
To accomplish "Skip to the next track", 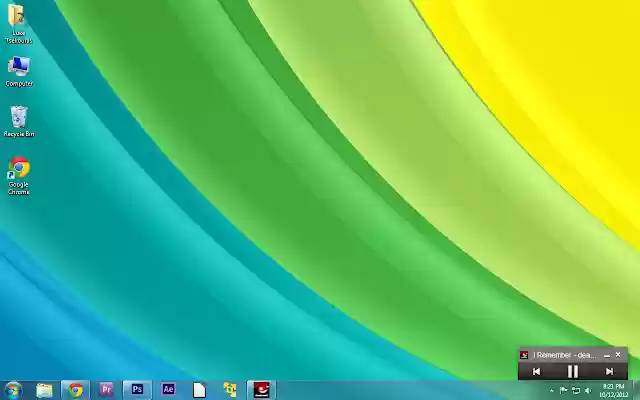I will tap(609, 371).
